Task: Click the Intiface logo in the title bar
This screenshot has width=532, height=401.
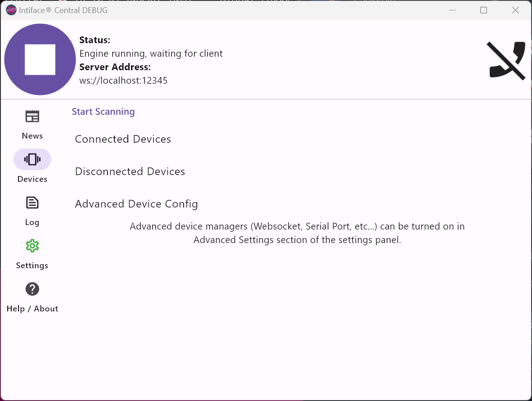Action: (x=11, y=9)
